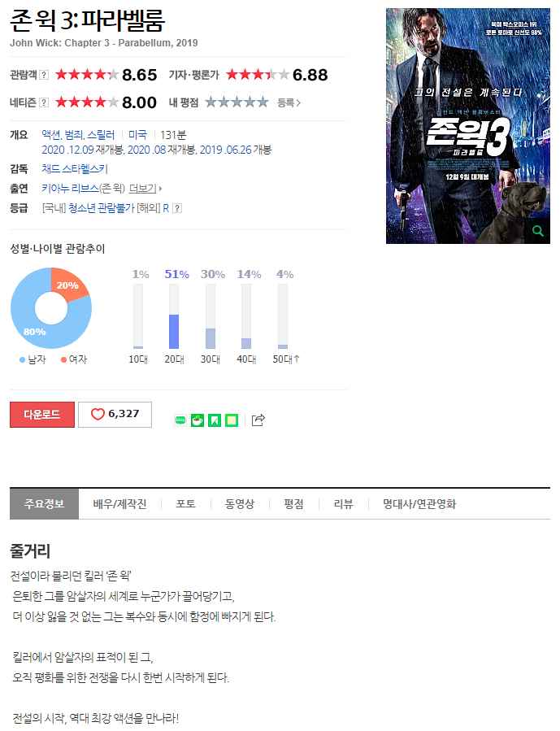560x731 pixels.
Task: Expand the cast list with 더보기
Action: [145, 189]
